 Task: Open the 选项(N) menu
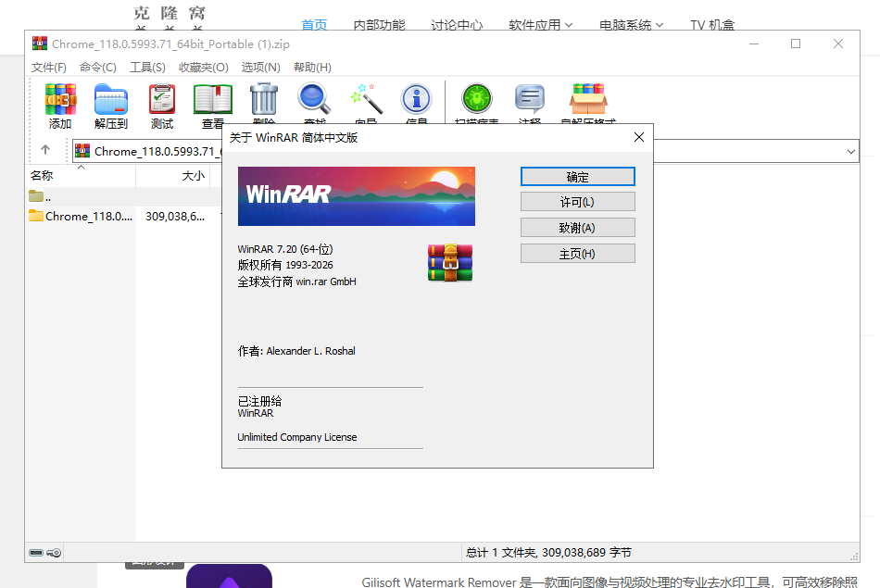pos(261,68)
